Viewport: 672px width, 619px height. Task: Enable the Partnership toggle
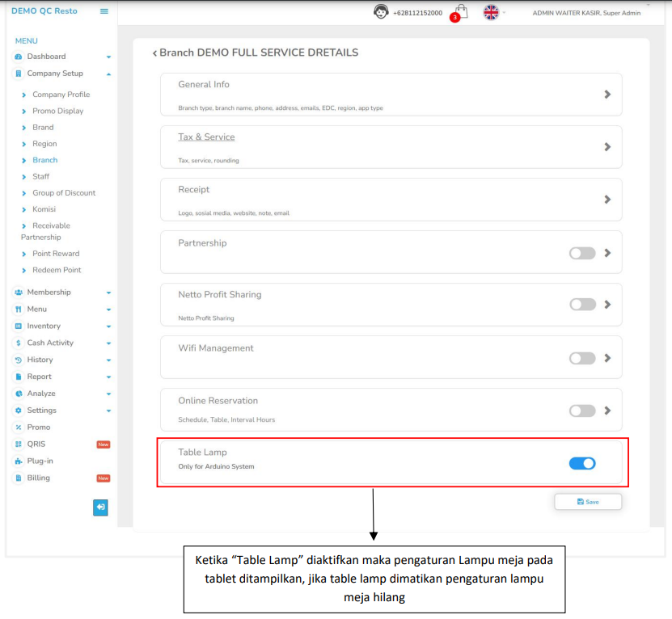click(x=582, y=253)
